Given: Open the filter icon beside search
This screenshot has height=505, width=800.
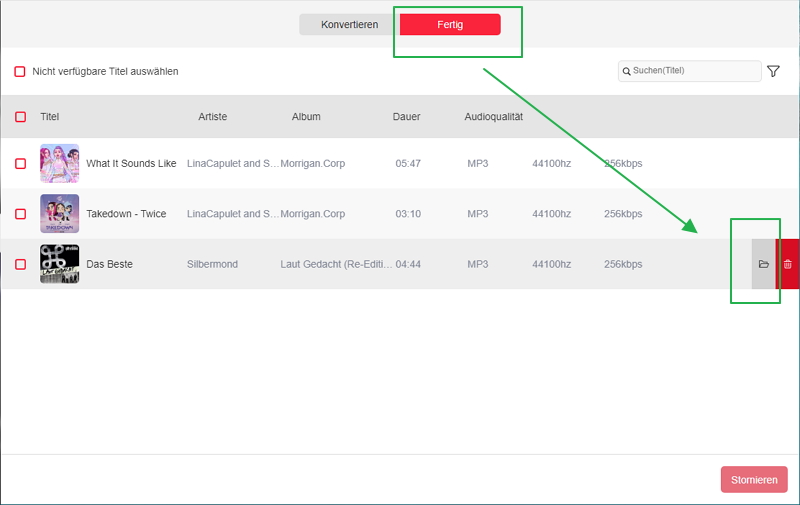Looking at the screenshot, I should 773,71.
